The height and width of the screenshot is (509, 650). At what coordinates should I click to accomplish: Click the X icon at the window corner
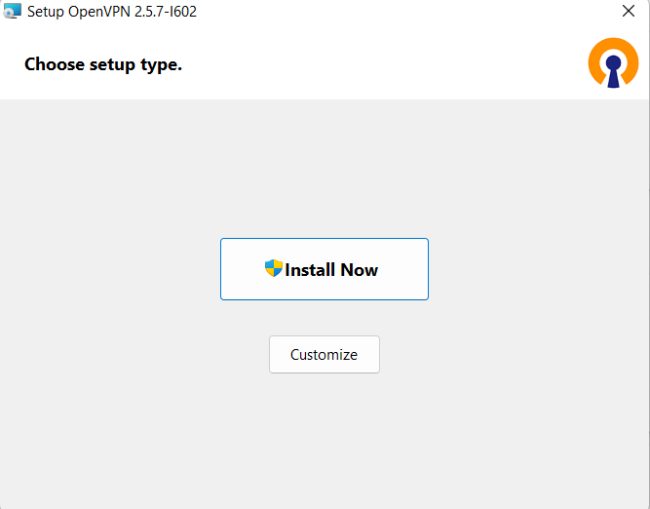(x=628, y=11)
